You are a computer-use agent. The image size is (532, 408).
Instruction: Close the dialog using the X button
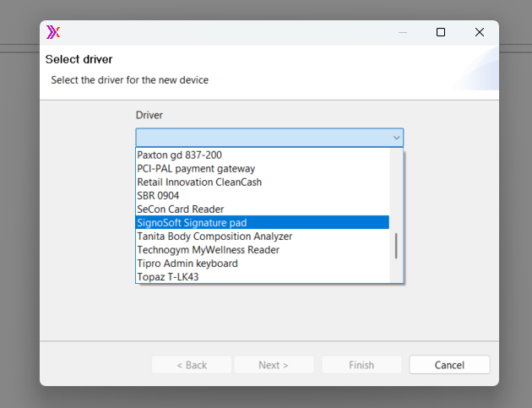tap(479, 32)
